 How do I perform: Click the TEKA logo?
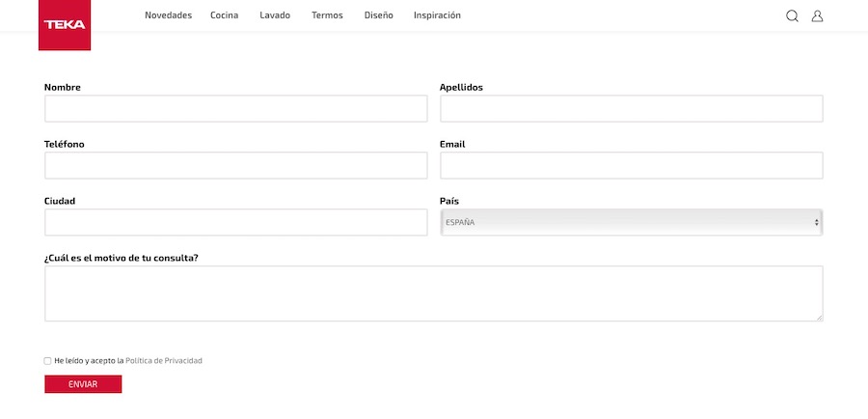coord(64,25)
